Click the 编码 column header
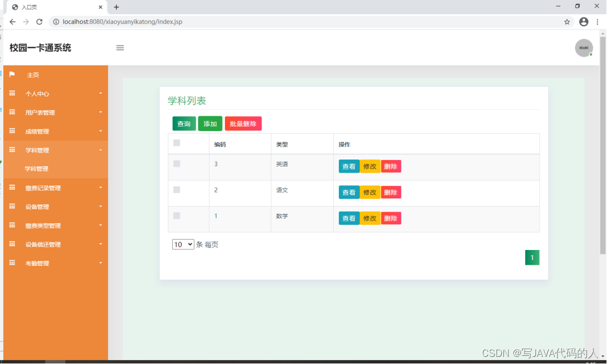Screen dimensions: 607x364 [x=220, y=144]
